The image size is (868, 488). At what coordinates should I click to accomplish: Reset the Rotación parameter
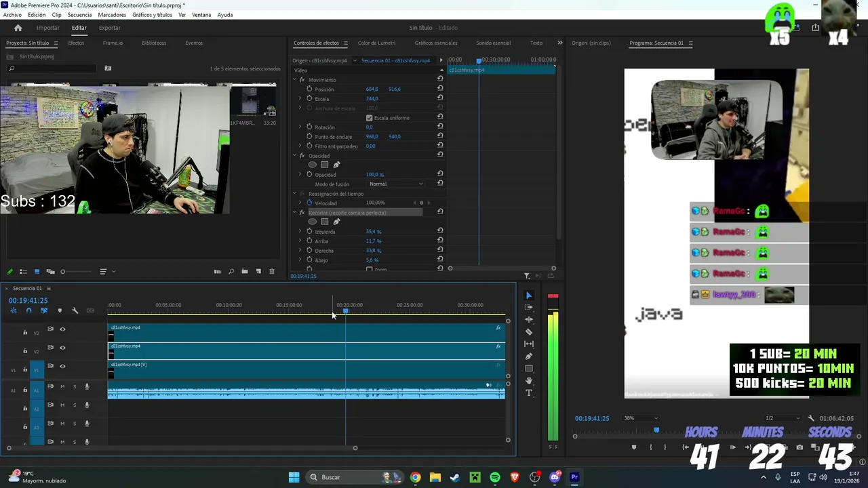click(x=440, y=127)
